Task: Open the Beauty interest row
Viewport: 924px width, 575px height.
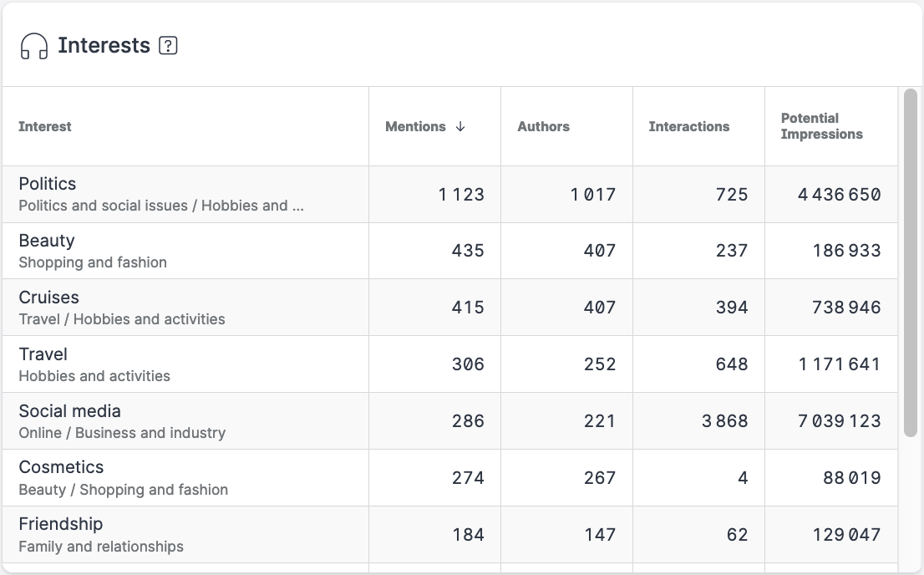Action: (x=47, y=241)
